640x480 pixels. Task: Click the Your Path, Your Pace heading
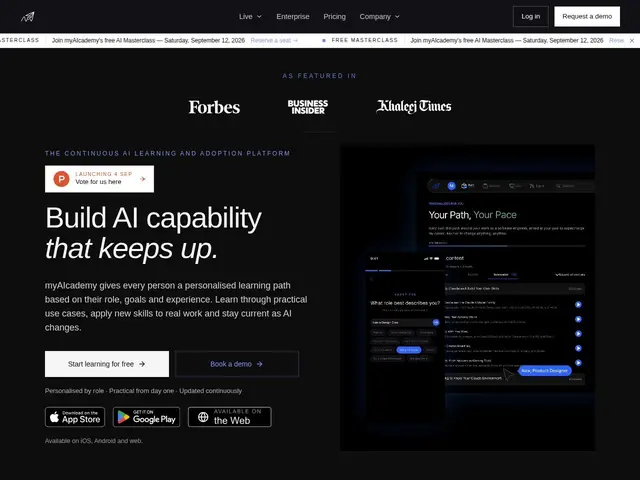[x=473, y=215]
